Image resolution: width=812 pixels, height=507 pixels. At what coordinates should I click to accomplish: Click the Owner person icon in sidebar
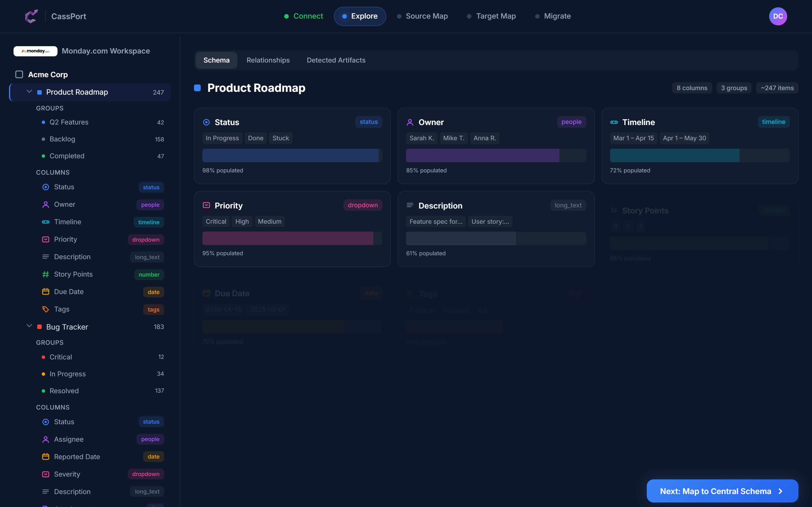(46, 204)
